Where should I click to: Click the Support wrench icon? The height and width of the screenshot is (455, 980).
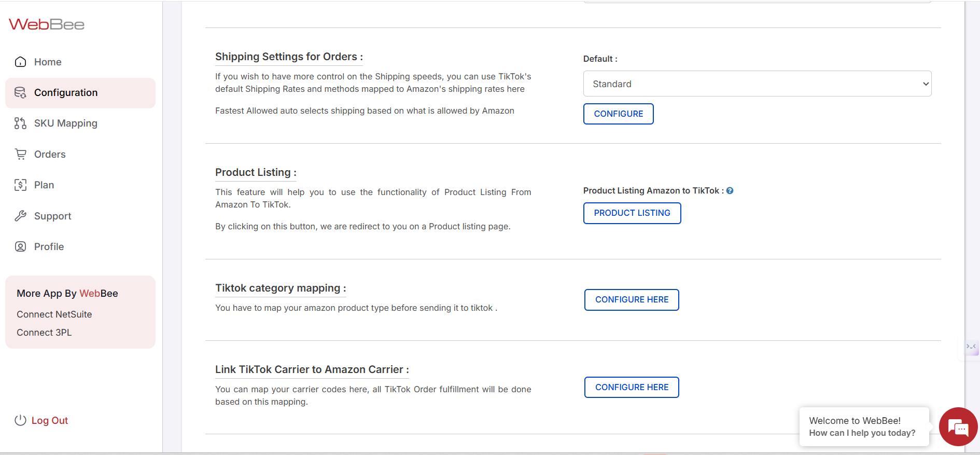pos(20,216)
